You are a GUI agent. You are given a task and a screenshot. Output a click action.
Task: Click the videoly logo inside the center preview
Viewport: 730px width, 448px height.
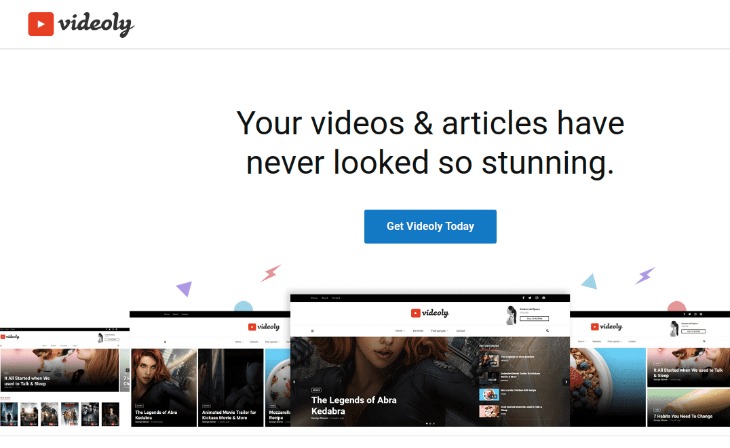429,313
